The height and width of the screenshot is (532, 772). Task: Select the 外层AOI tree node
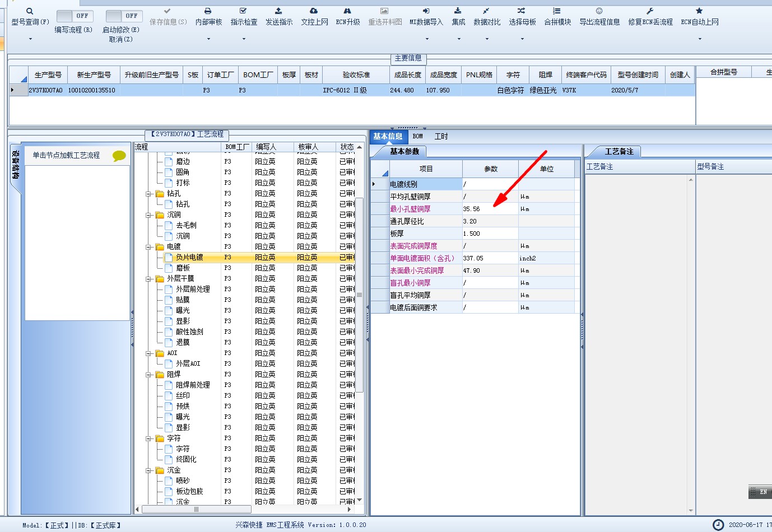coord(188,364)
